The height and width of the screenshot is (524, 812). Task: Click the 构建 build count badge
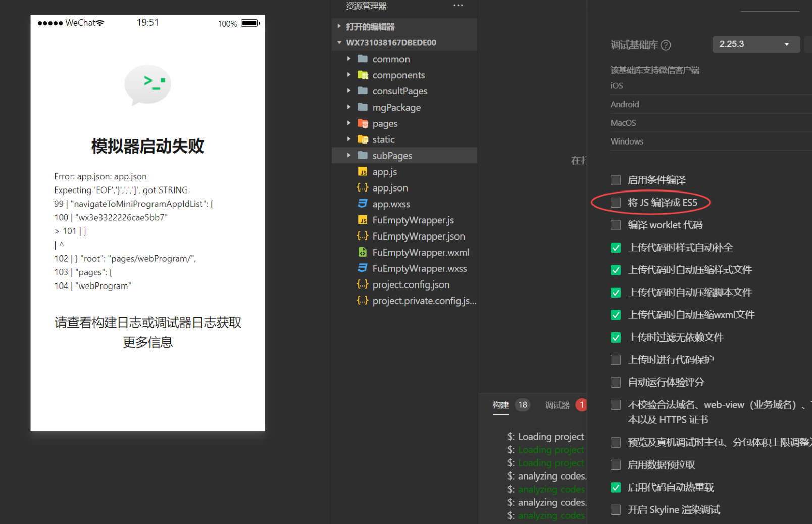click(x=522, y=404)
